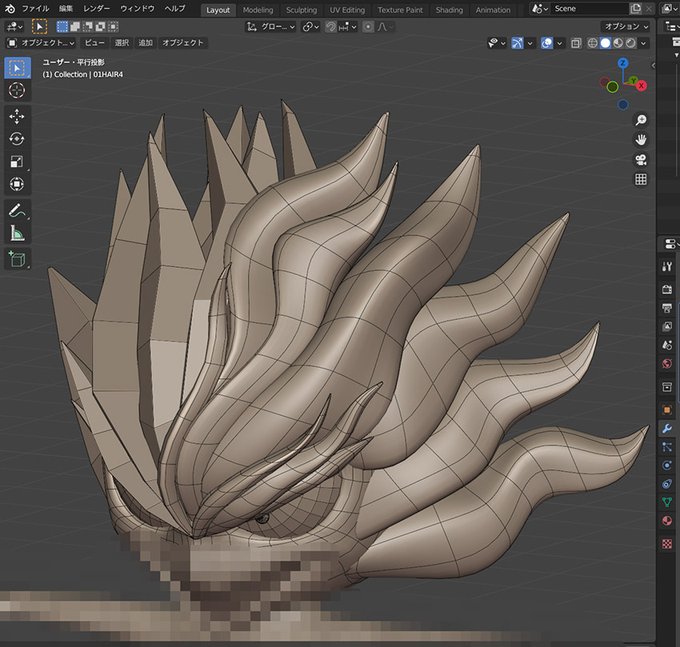This screenshot has width=680, height=647.
Task: Open the 編集 menu
Action: [66, 9]
